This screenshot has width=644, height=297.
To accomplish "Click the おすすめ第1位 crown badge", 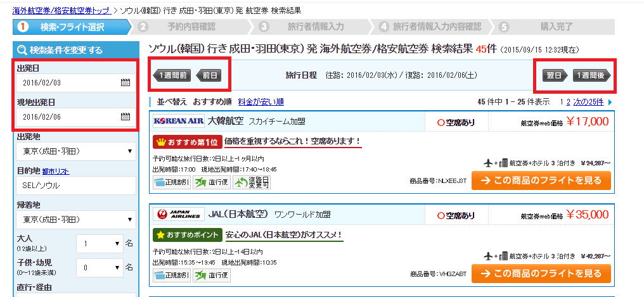I will click(187, 142).
